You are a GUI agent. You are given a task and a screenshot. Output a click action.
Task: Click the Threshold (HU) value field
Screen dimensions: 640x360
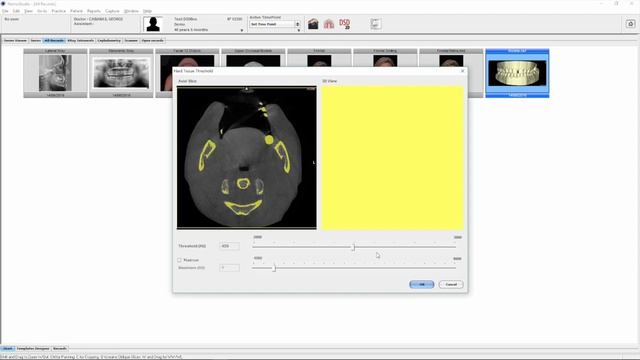pos(229,246)
